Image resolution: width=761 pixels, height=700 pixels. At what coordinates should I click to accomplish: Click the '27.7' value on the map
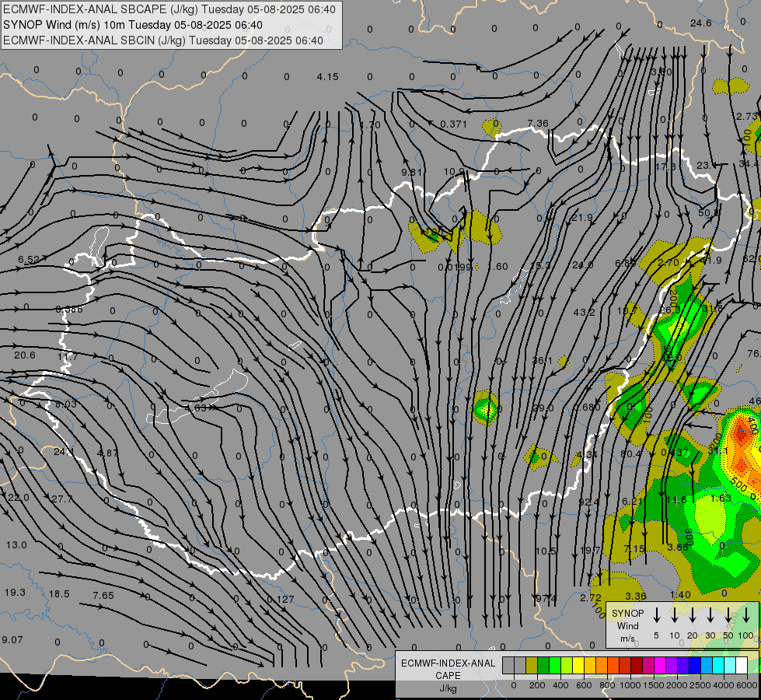tap(61, 499)
